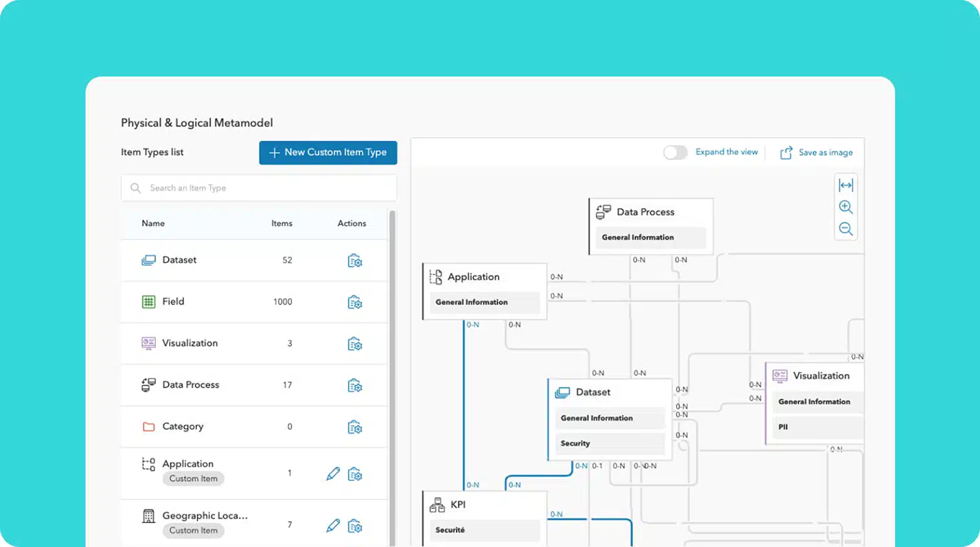Select the Field row name
Image resolution: width=980 pixels, height=547 pixels.
click(x=173, y=301)
